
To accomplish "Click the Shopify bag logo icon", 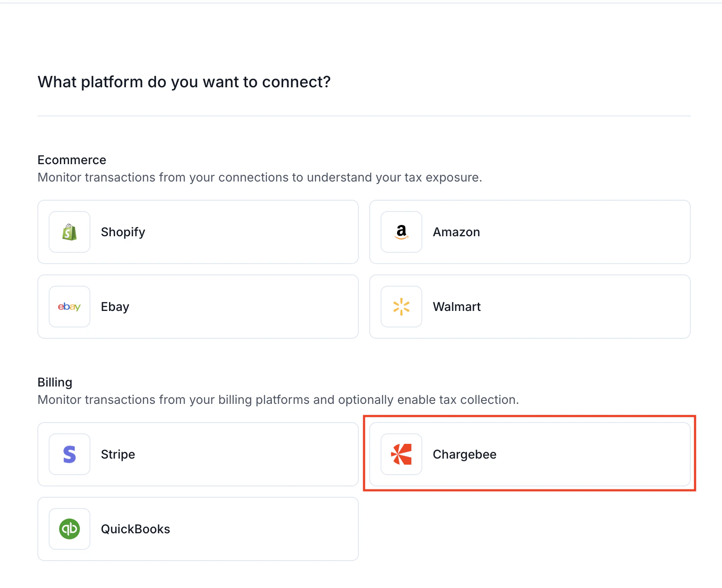I will pyautogui.click(x=70, y=232).
